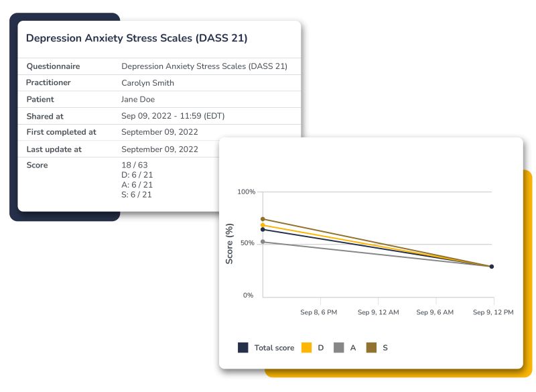This screenshot has height=392, width=536.
Task: Click the "Sep 9, 6 AM" axis label
Action: pyautogui.click(x=435, y=312)
